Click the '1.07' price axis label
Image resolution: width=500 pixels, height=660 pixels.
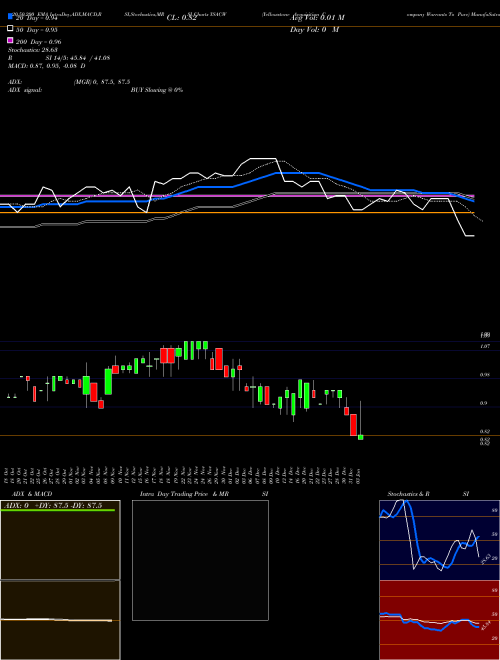tap(485, 346)
